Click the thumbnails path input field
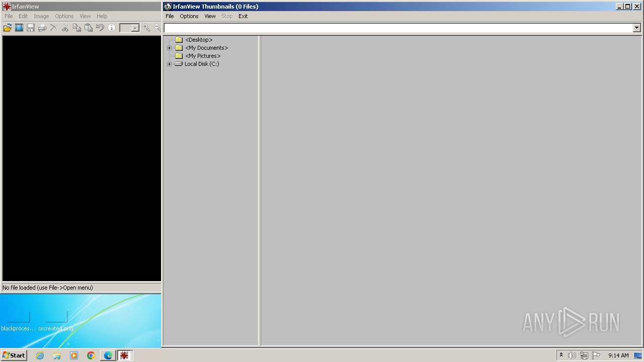The image size is (644, 362). (x=398, y=28)
